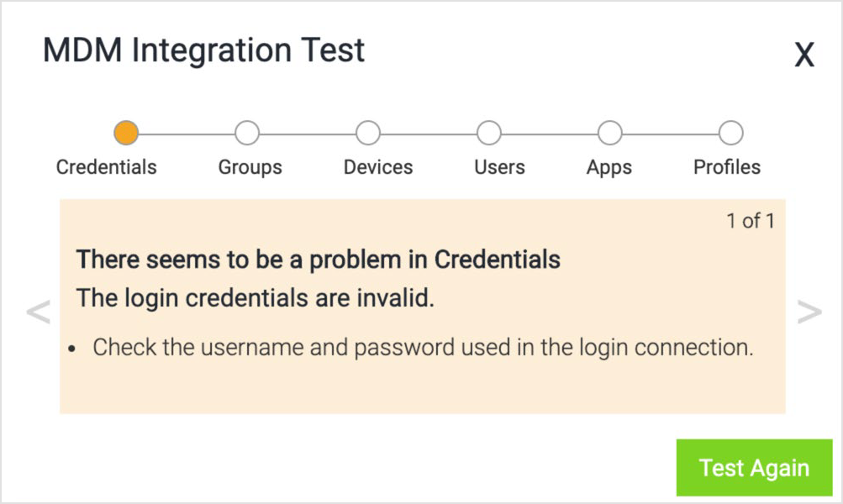Click the Profiles step circle

(730, 131)
